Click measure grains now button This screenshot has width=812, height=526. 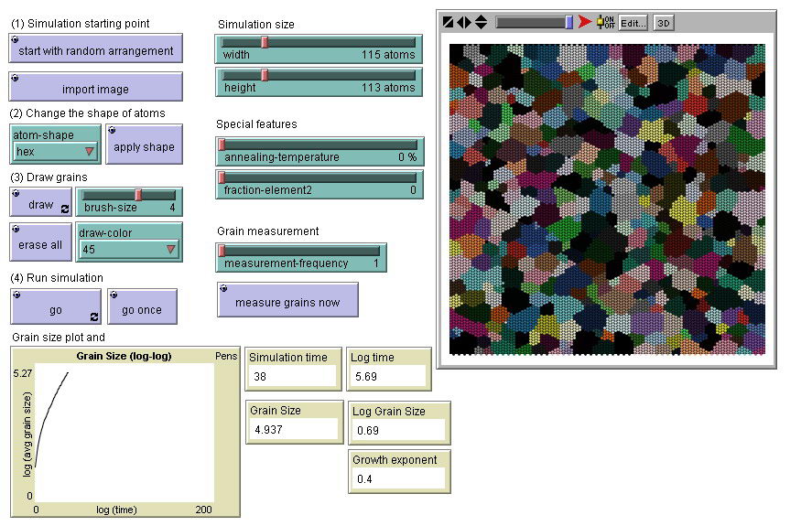[x=287, y=301]
